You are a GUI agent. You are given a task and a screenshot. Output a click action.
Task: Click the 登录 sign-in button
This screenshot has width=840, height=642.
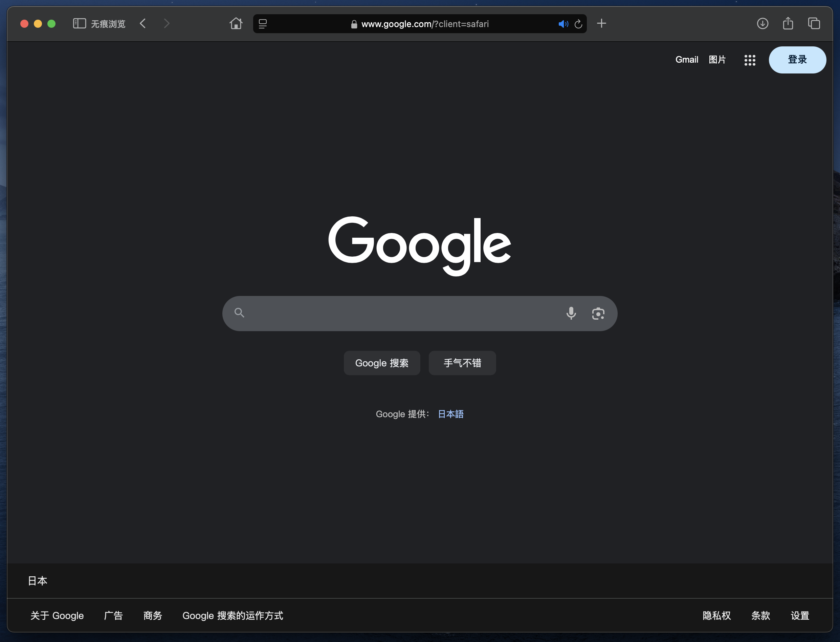coord(797,60)
